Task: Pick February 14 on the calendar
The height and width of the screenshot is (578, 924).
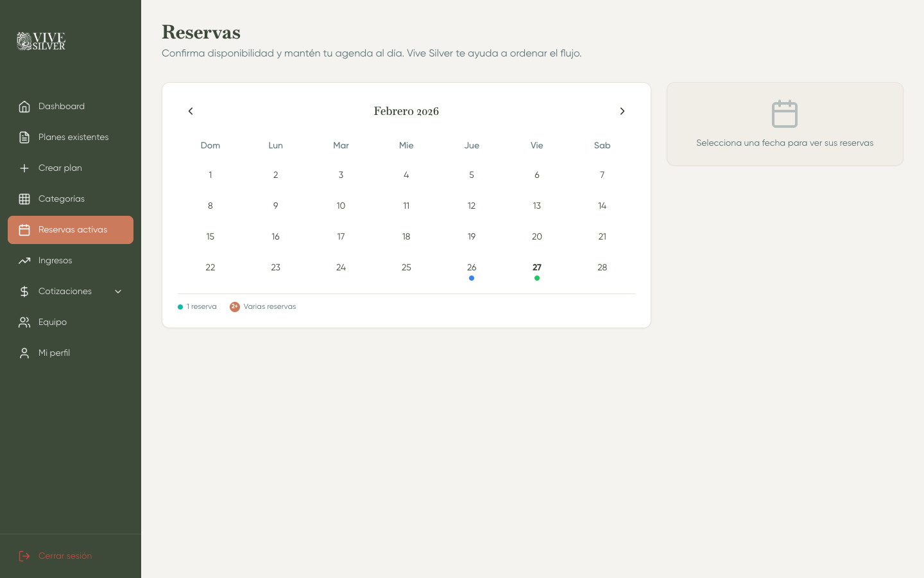Action: tap(602, 206)
